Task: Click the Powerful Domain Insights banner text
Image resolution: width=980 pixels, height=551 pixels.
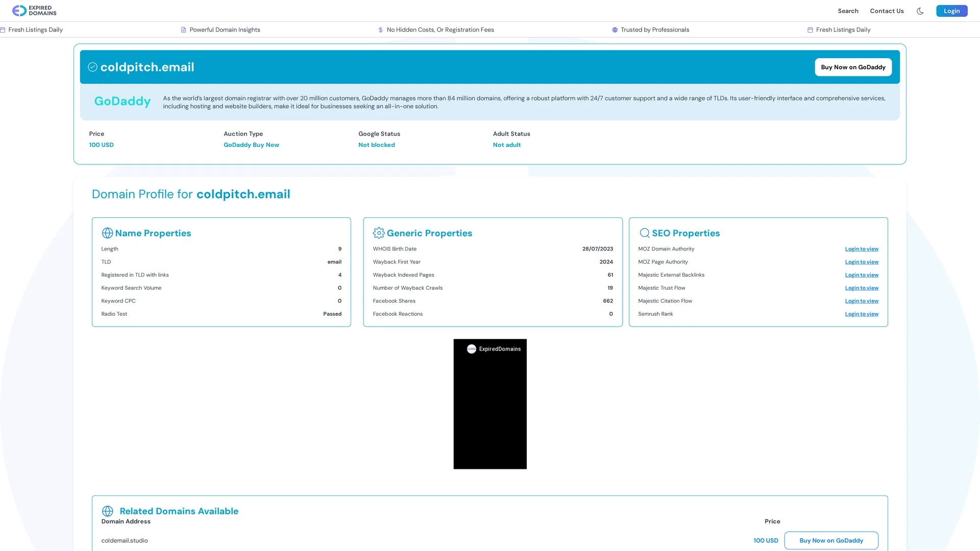Action: click(x=225, y=30)
